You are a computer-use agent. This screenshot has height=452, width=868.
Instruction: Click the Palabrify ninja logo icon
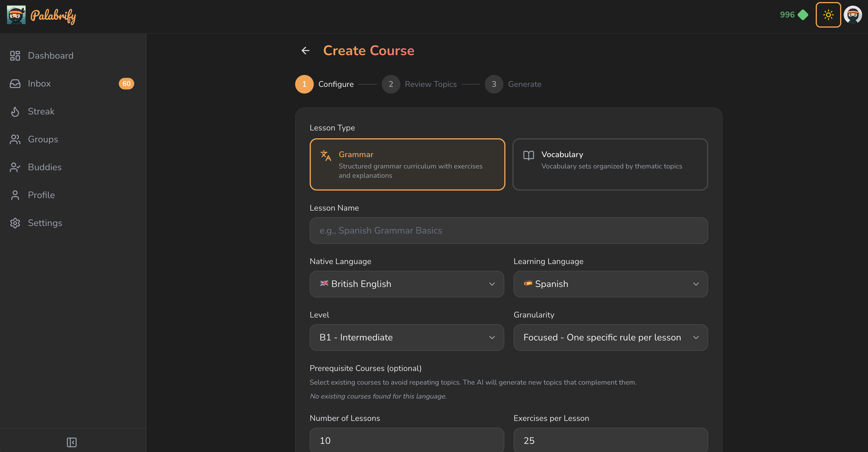16,15
